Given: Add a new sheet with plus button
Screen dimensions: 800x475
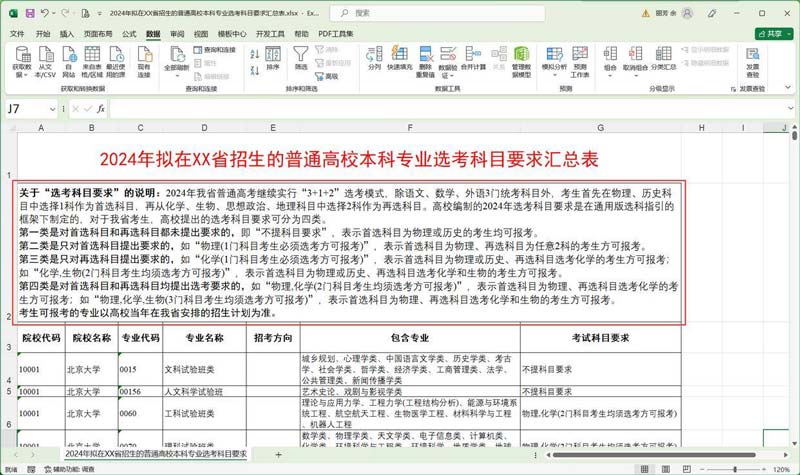Looking at the screenshot, I should tap(279, 454).
